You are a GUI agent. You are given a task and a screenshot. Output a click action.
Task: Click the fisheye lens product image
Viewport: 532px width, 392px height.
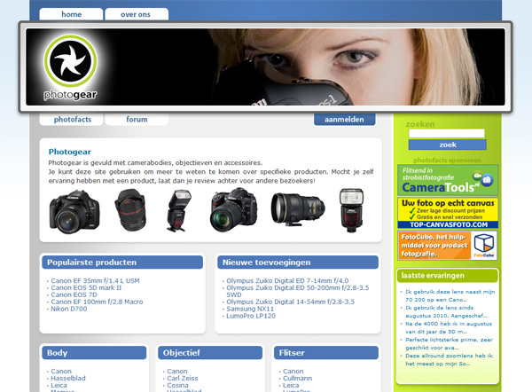click(x=130, y=210)
